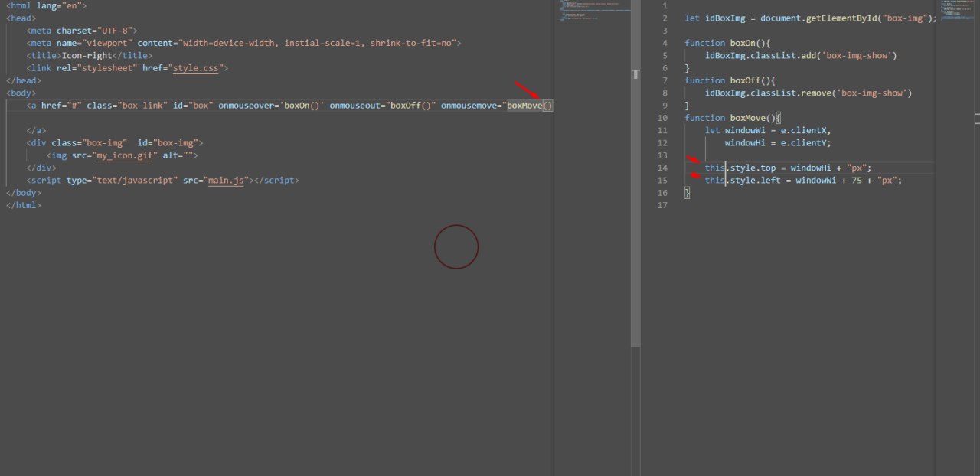Viewport: 980px width, 476px height.
Task: Click line number 7 in the JS editor
Action: coord(665,81)
